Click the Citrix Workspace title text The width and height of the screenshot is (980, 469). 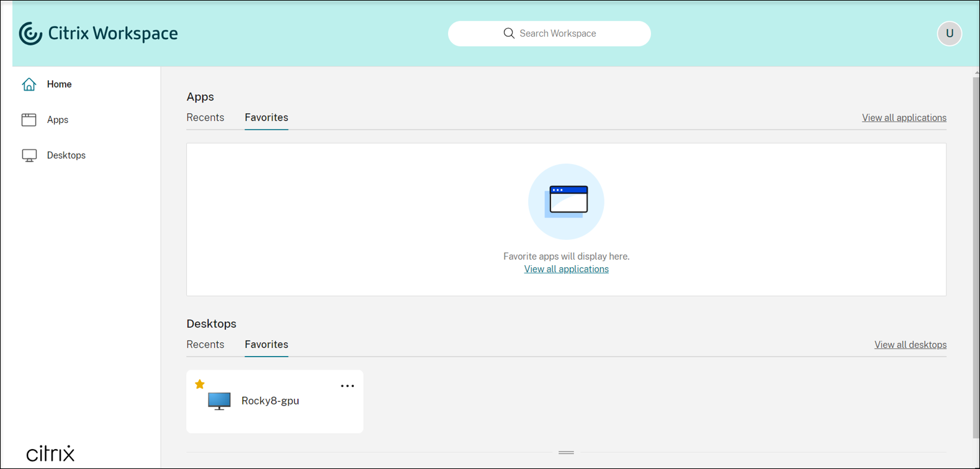click(x=113, y=34)
